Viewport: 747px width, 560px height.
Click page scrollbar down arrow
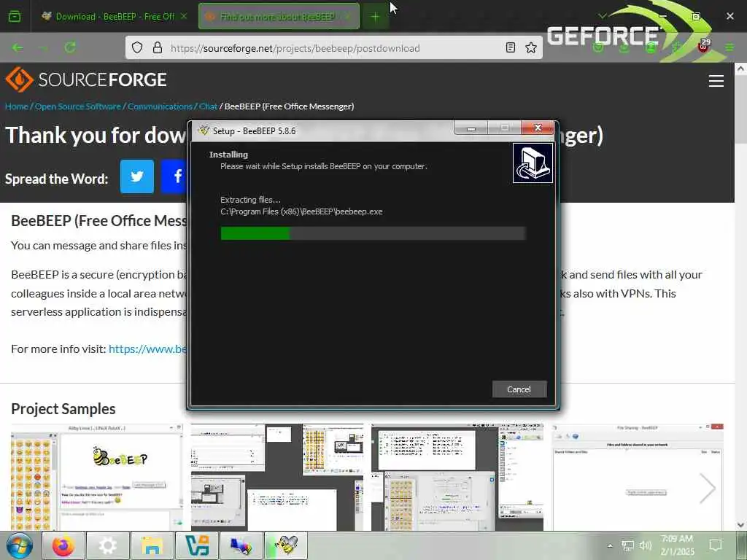741,525
